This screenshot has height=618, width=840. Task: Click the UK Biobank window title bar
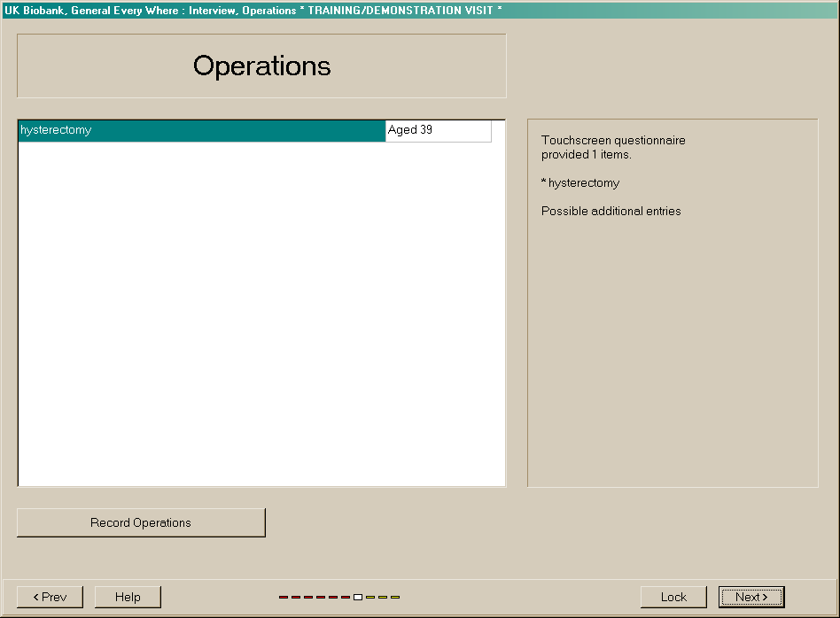[x=420, y=11]
